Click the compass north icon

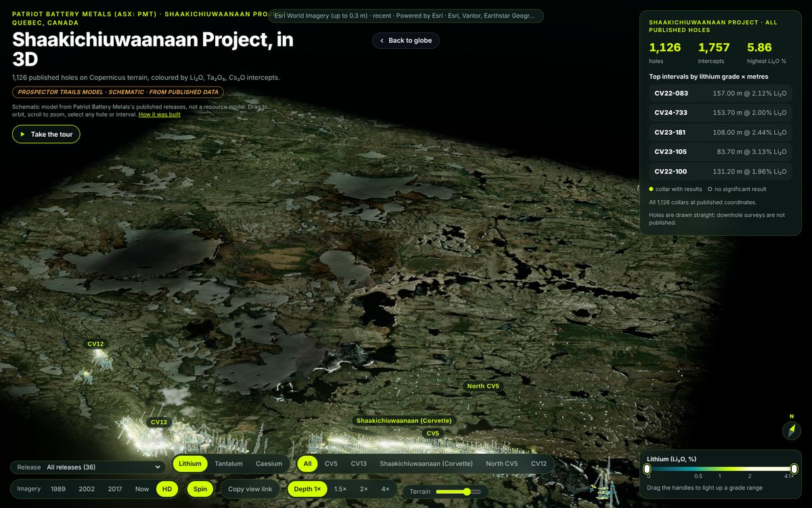[x=791, y=430]
